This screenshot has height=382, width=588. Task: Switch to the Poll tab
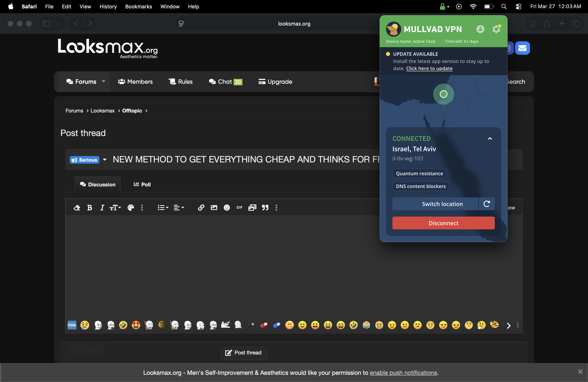click(142, 184)
